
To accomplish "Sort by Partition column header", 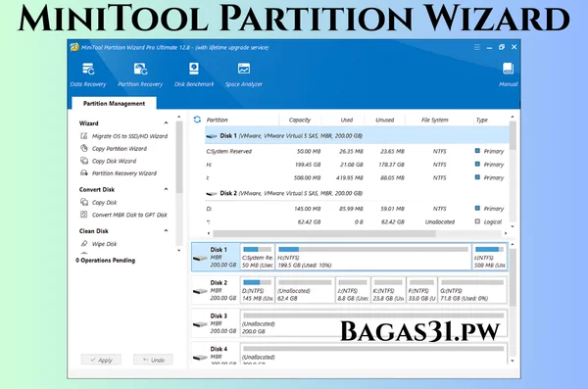I will point(218,121).
